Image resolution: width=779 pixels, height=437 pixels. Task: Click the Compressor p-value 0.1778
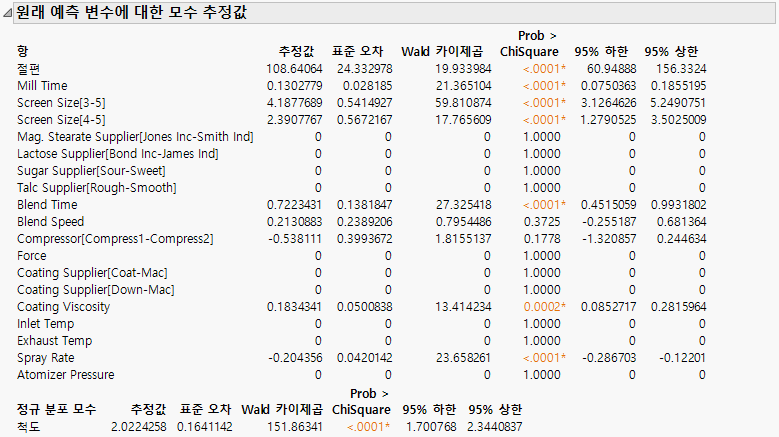[542, 239]
